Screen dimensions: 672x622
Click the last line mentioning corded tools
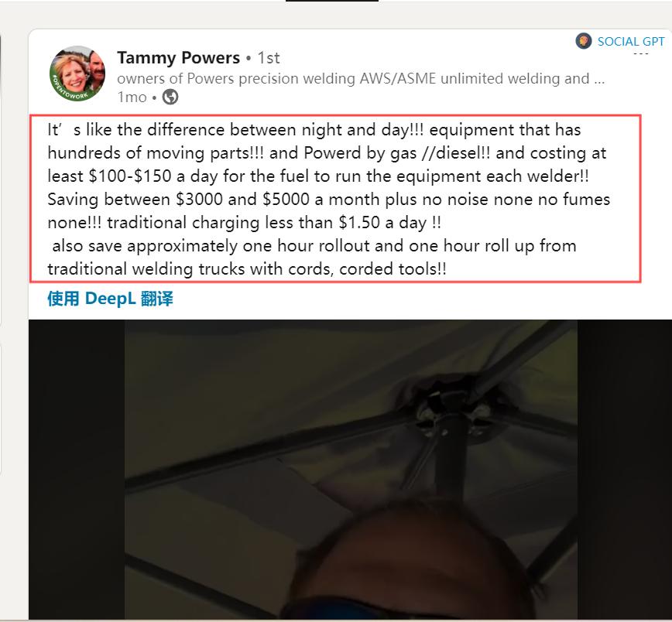point(247,269)
